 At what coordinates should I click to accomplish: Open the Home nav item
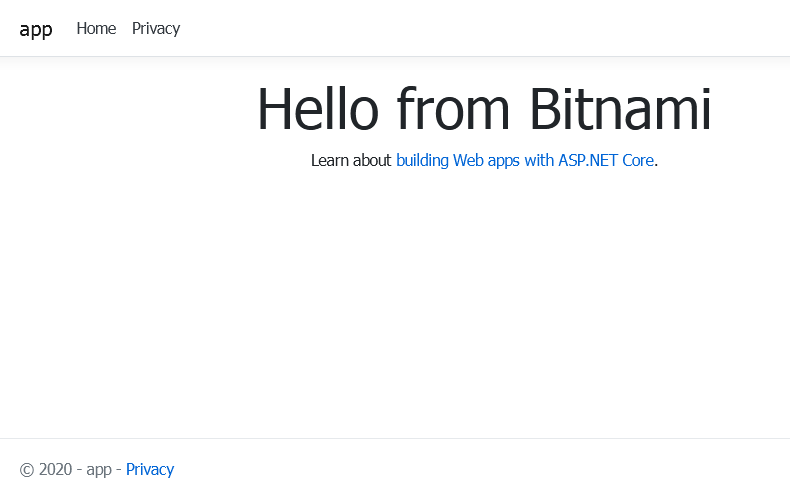(96, 28)
